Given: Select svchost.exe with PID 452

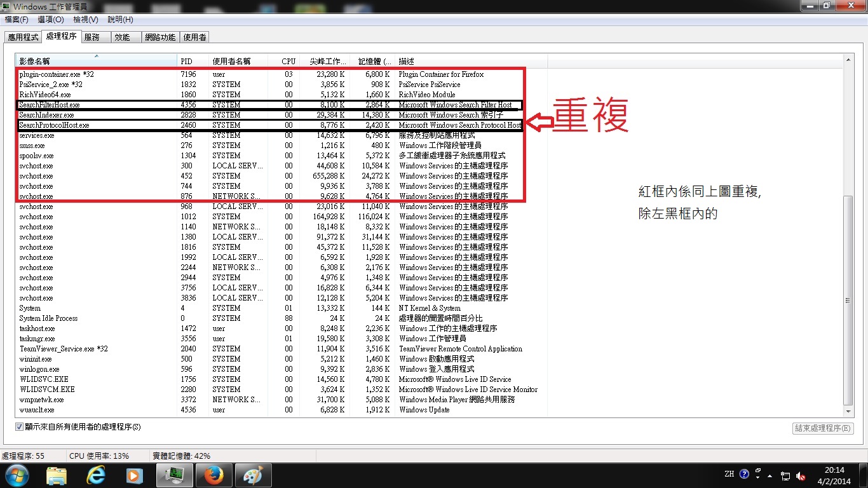Looking at the screenshot, I should pos(281,176).
